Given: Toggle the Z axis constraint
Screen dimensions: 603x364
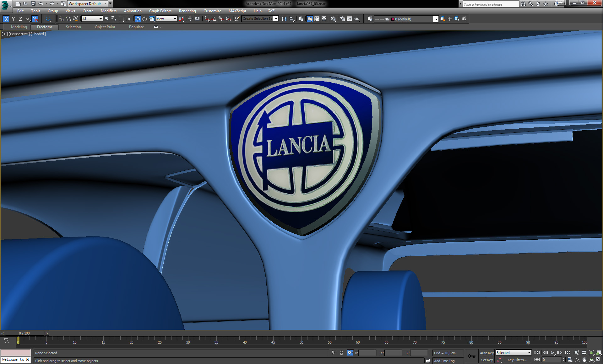Looking at the screenshot, I should 20,19.
